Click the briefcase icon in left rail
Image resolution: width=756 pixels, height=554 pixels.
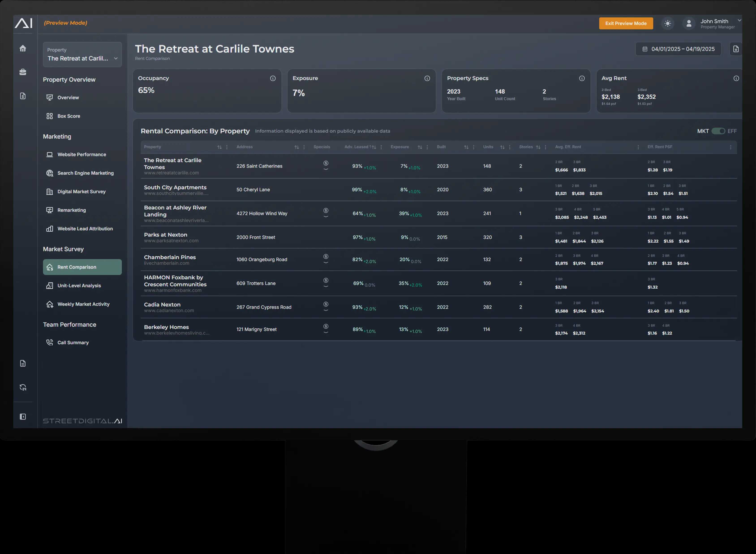point(23,72)
